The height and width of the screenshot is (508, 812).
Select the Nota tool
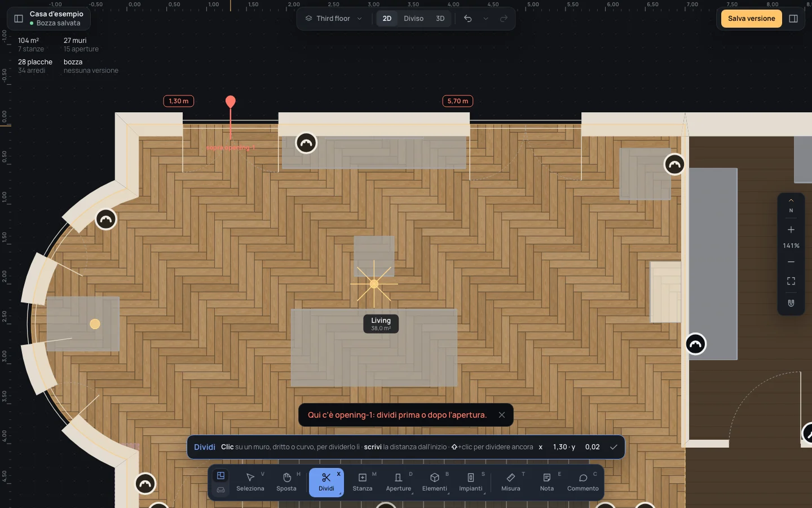click(547, 483)
